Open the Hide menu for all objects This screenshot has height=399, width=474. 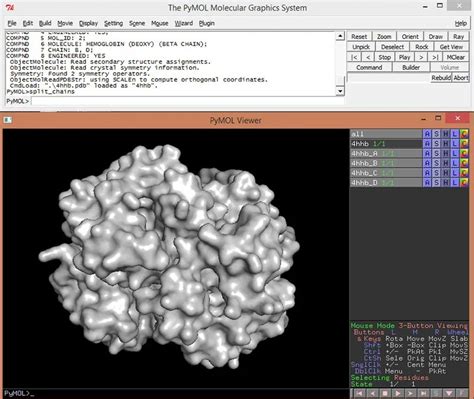pyautogui.click(x=445, y=134)
